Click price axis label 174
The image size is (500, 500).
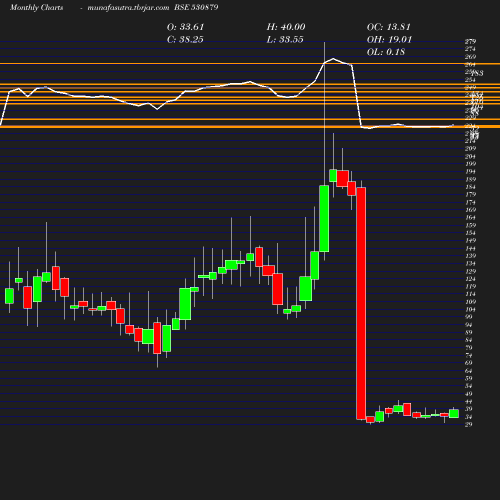(470, 202)
